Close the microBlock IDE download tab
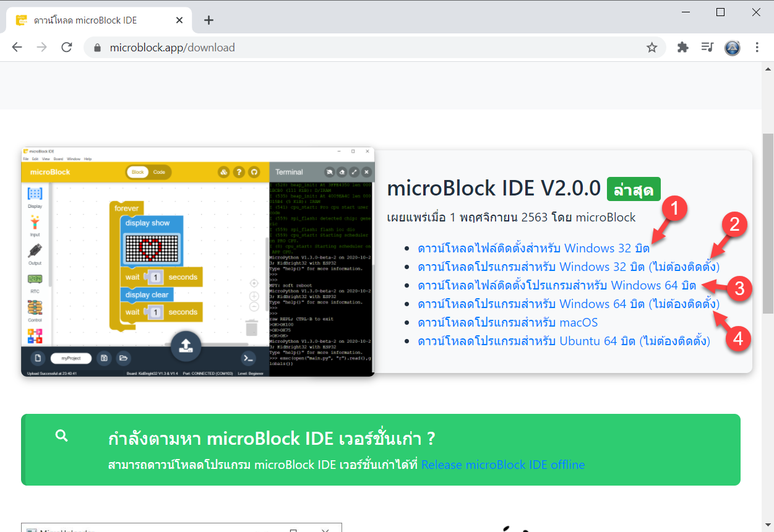This screenshot has height=532, width=774. [179, 20]
